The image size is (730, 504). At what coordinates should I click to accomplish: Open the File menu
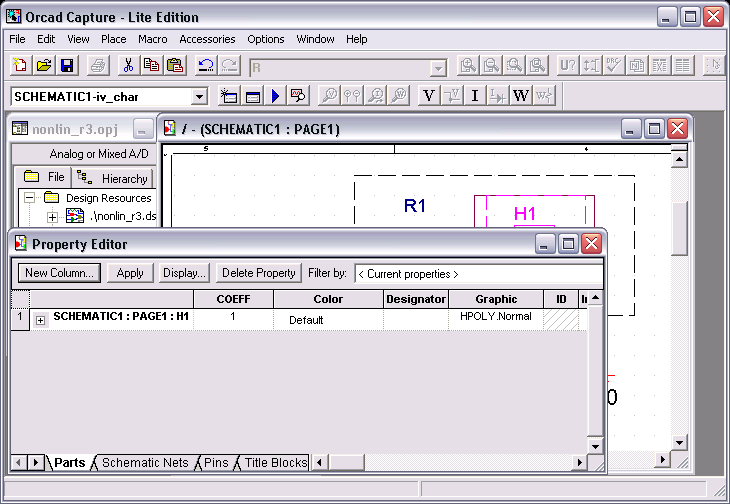coord(17,39)
